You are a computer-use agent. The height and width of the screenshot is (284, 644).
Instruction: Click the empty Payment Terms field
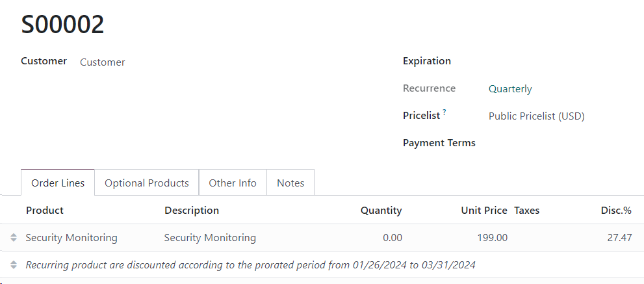pyautogui.click(x=552, y=143)
